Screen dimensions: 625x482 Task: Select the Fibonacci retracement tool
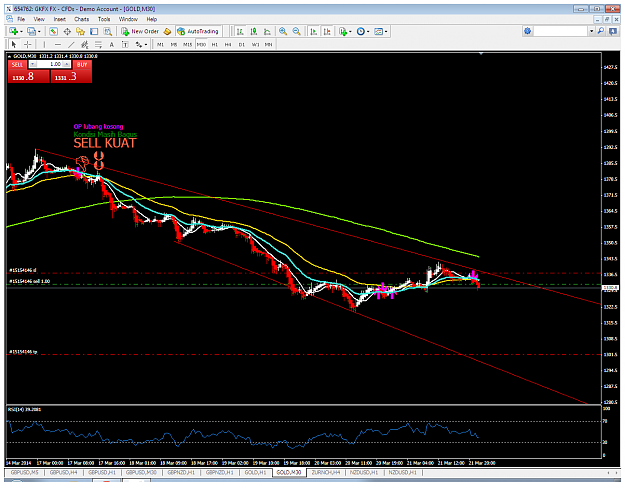pos(98,44)
